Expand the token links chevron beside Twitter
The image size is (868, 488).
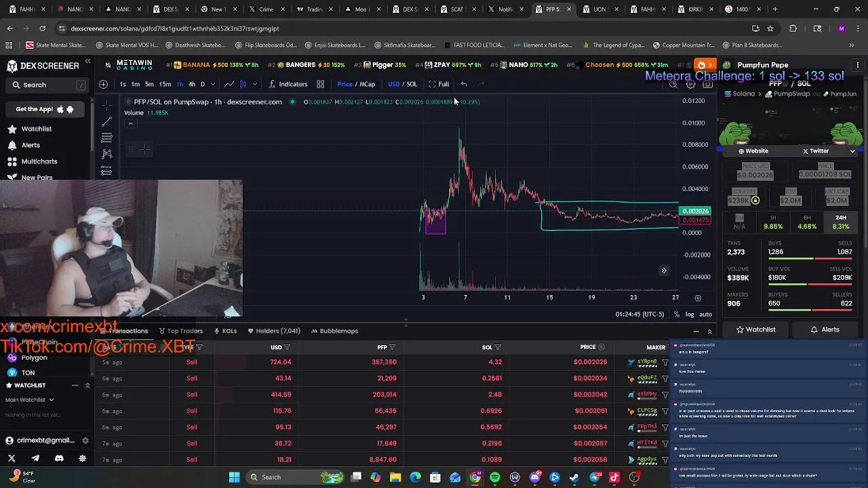coord(852,151)
